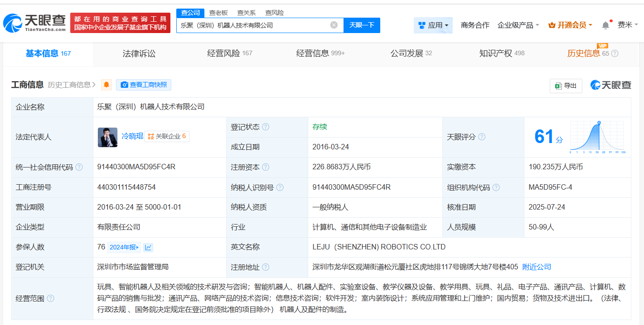Click the company name search input field
Screen dimensions: 644x325
click(254, 25)
